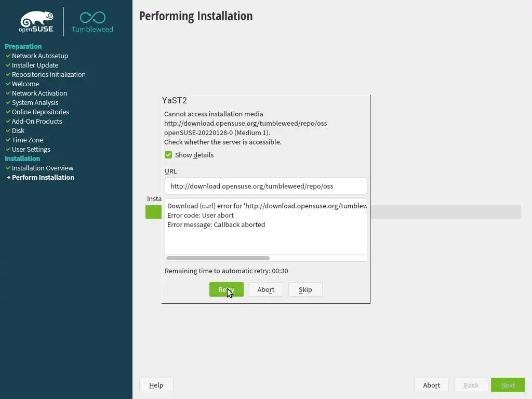532x399 pixels.
Task: Click the Back button
Action: [471, 385]
